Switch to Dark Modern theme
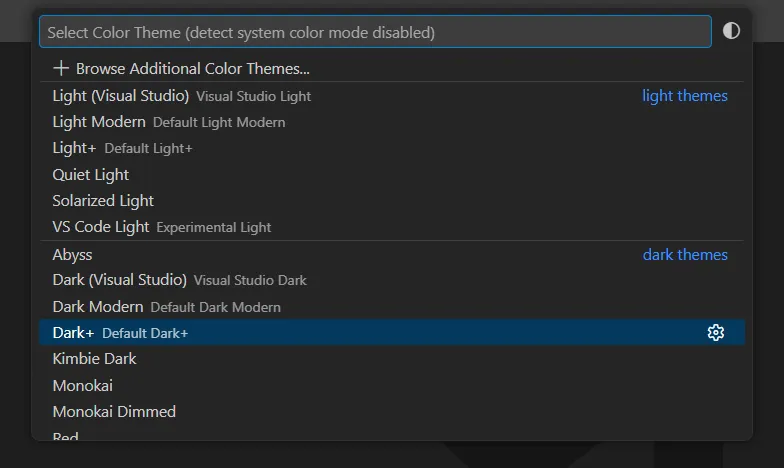 click(98, 306)
